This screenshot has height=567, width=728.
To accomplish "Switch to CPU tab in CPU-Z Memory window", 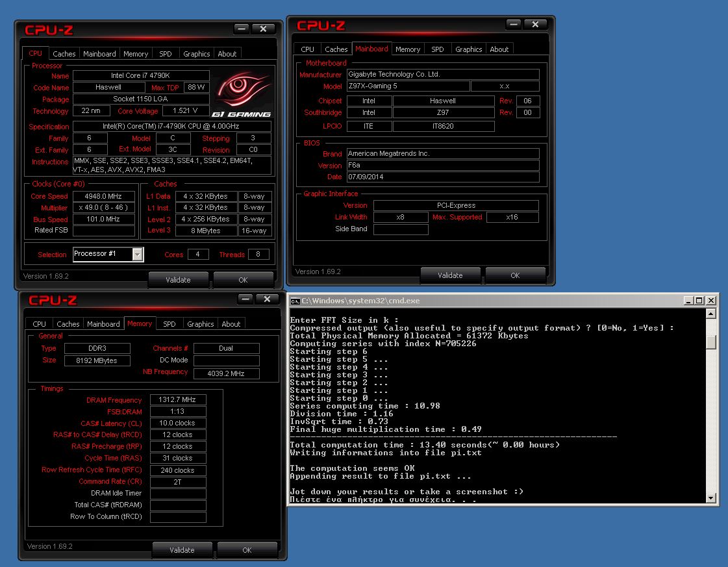I will pyautogui.click(x=39, y=324).
